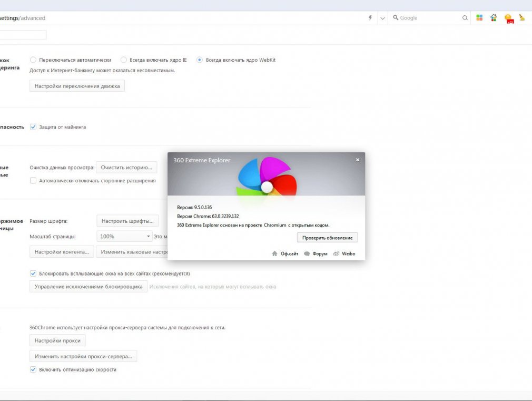Click the pinwheel logo in about dialog
This screenshot has width=532, height=401.
(x=267, y=177)
